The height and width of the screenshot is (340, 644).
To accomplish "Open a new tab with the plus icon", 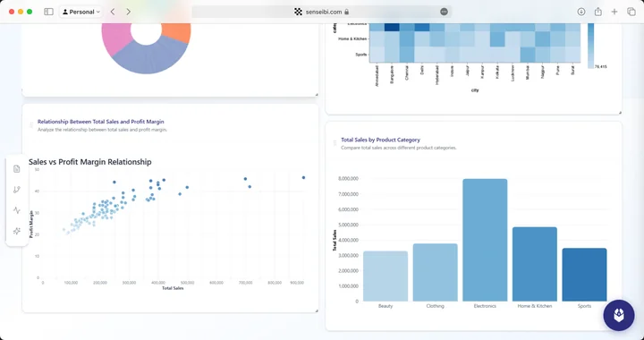I will [x=614, y=12].
